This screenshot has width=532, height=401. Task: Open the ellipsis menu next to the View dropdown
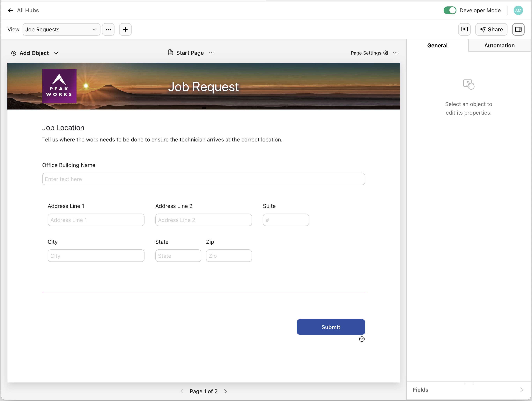pyautogui.click(x=108, y=29)
